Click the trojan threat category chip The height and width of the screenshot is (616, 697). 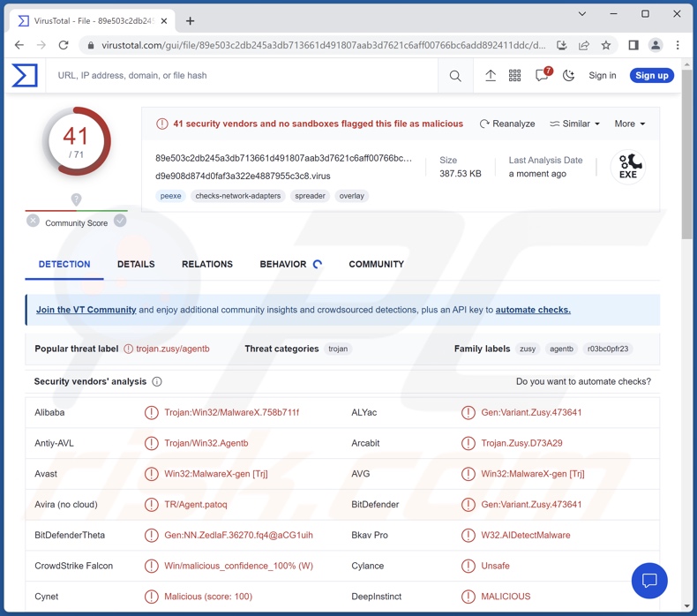pyautogui.click(x=338, y=349)
